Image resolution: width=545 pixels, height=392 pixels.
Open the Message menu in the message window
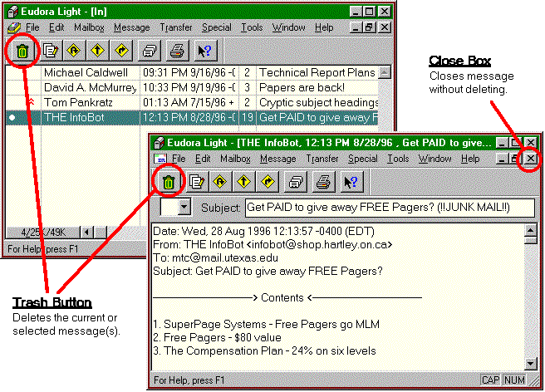click(278, 159)
